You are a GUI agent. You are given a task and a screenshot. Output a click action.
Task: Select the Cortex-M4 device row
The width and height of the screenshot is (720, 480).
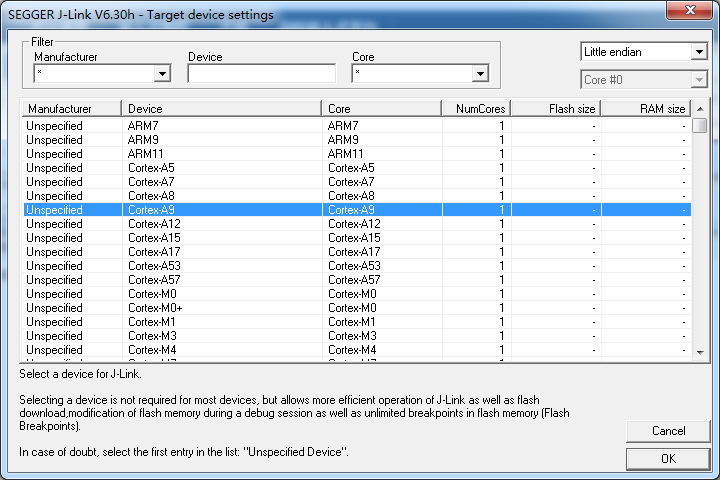click(357, 350)
